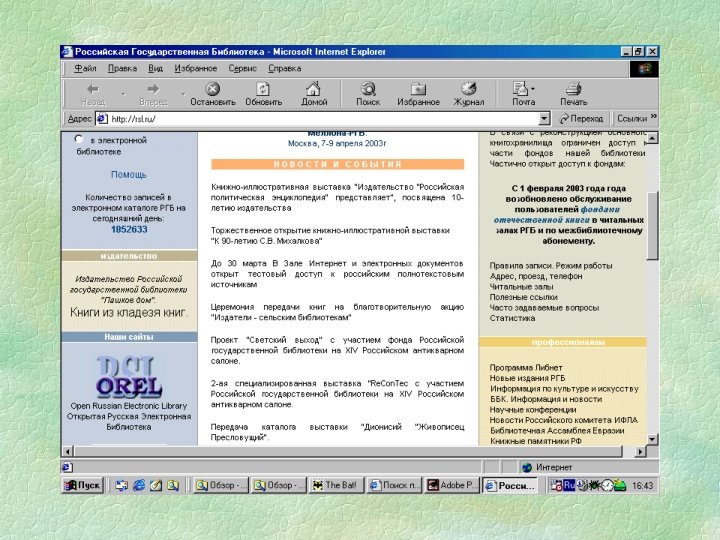Screen dimensions: 720x540
Task: Click the Переход go button
Action: (581, 118)
